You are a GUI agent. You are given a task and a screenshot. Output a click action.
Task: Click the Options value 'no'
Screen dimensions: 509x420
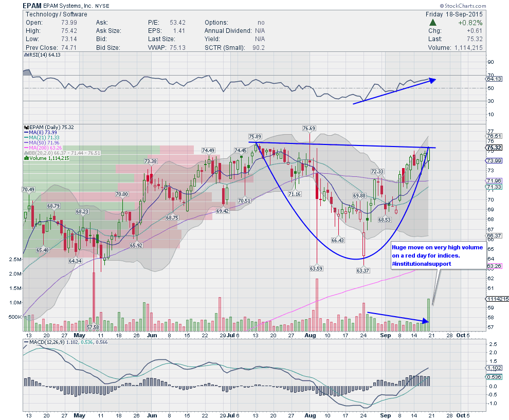261,23
